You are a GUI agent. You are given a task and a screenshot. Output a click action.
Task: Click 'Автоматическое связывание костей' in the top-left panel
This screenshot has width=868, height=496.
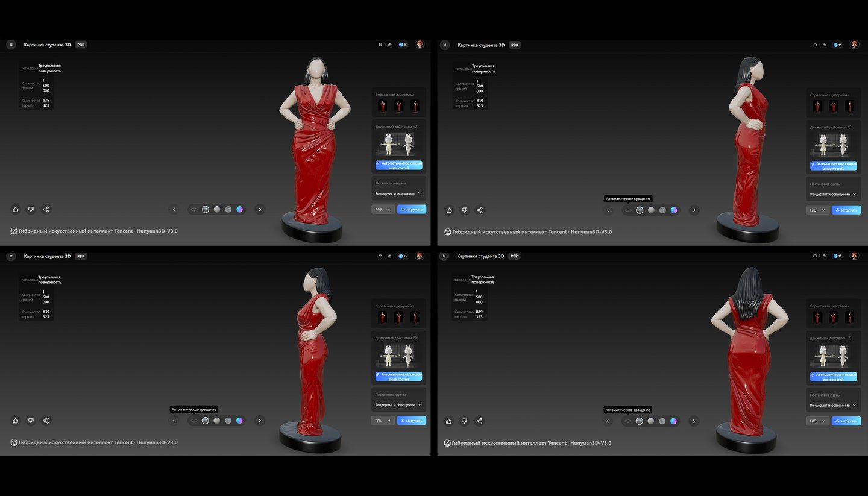pos(398,165)
